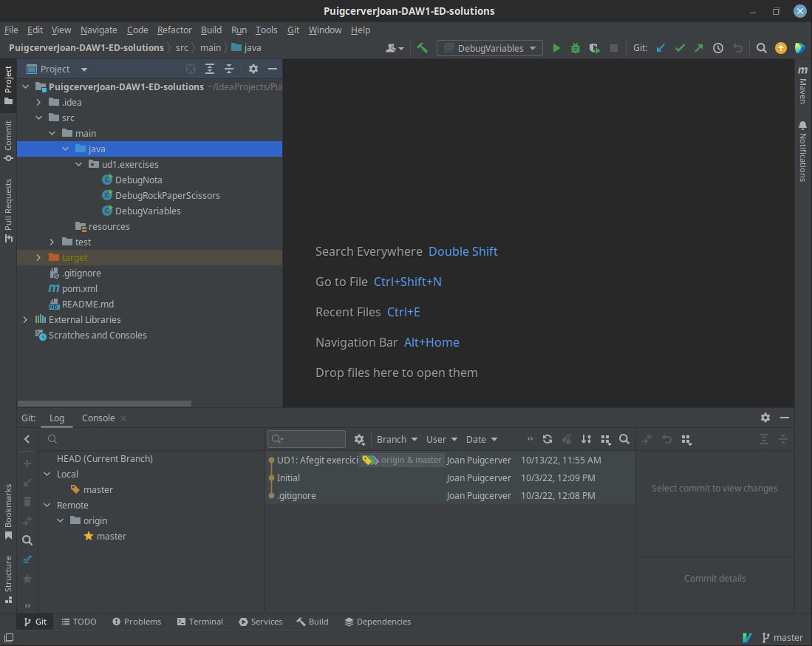The height and width of the screenshot is (646, 812).
Task: Open the Tools menu
Action: pos(266,30)
